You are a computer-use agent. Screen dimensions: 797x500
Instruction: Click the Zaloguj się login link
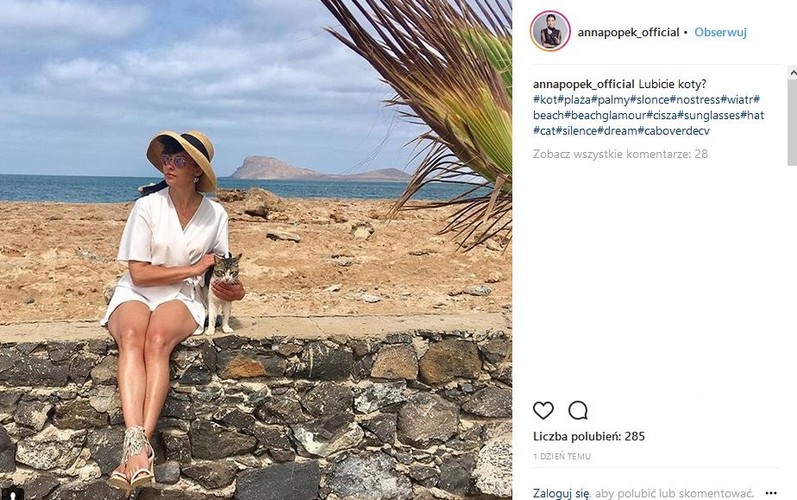click(x=561, y=493)
